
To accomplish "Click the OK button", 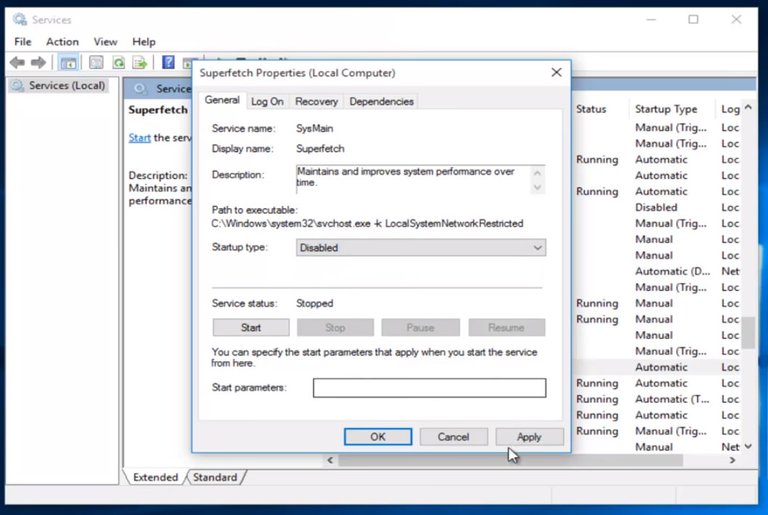I will click(378, 437).
